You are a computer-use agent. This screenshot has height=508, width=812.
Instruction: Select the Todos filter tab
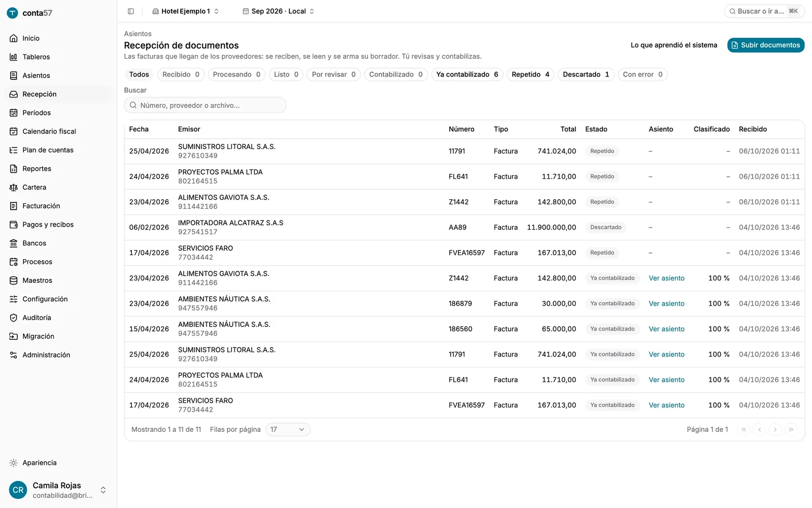coord(139,75)
